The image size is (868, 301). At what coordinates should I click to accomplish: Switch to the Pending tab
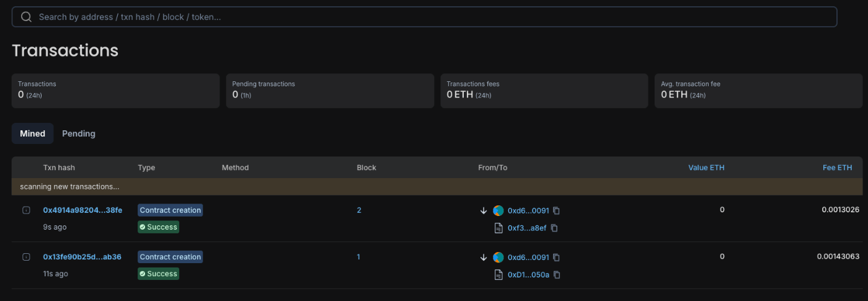[79, 133]
